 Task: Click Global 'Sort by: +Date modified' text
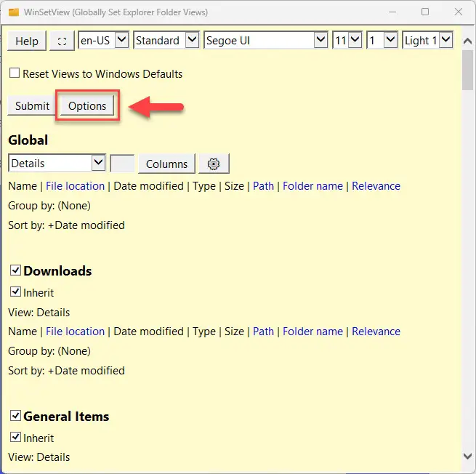[x=66, y=225]
